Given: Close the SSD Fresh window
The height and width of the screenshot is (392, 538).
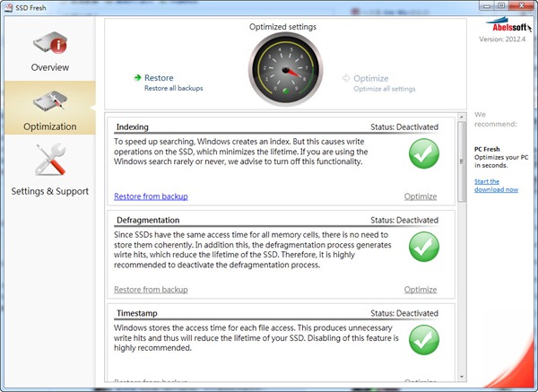Looking at the screenshot, I should coord(522,6).
